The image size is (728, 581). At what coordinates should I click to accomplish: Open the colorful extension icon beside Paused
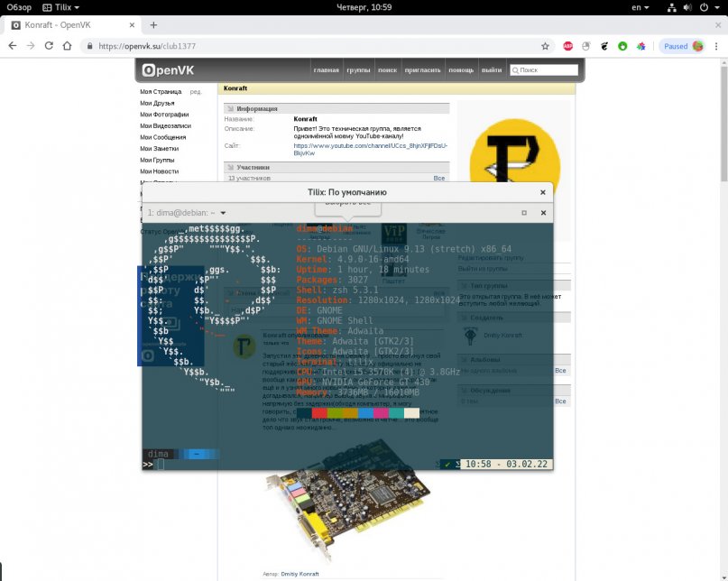click(x=641, y=46)
